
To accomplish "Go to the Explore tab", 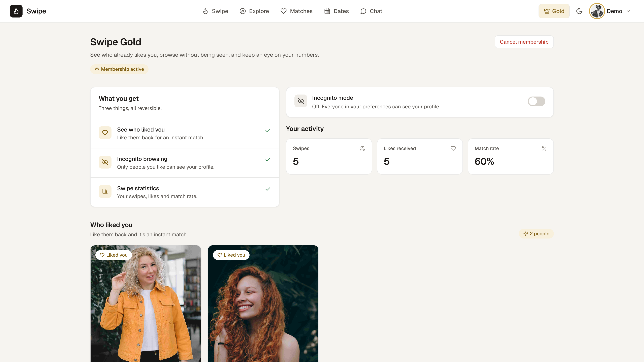I will [254, 11].
